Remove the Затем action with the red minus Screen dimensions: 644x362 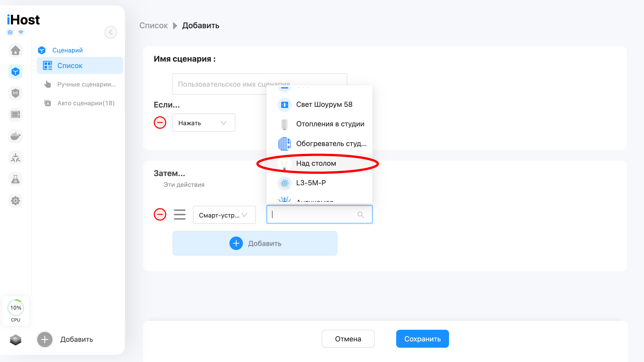[x=160, y=215]
